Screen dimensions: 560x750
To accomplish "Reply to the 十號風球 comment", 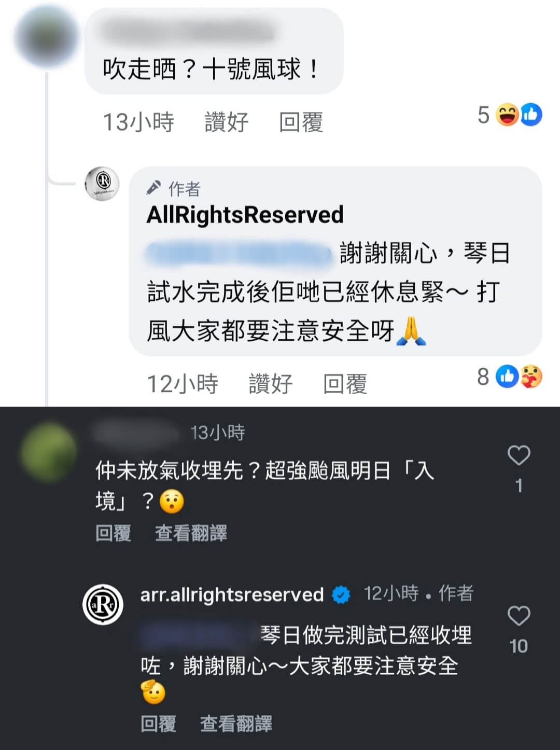I will 301,123.
